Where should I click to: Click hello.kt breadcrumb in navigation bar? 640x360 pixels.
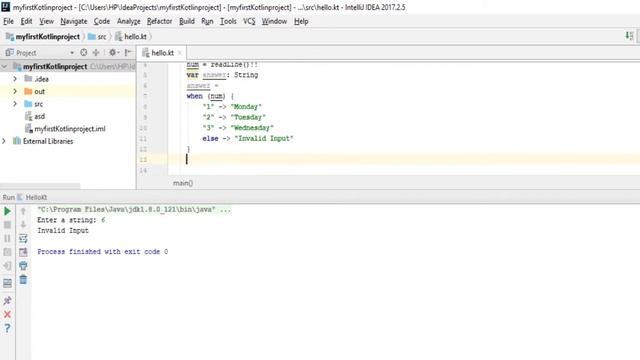click(131, 36)
